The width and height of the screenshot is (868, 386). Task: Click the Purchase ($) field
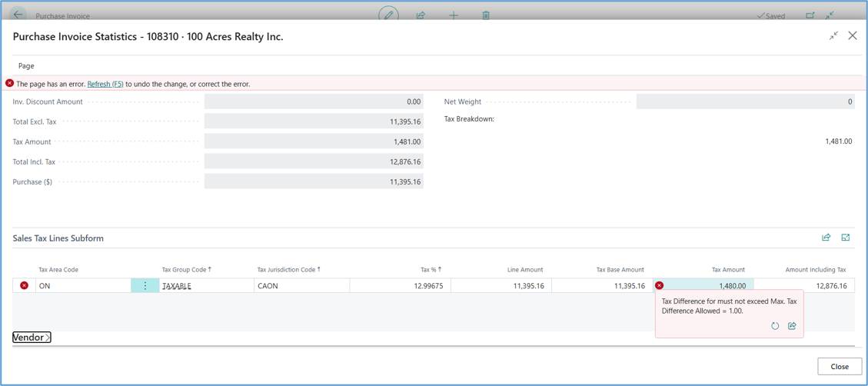click(314, 181)
